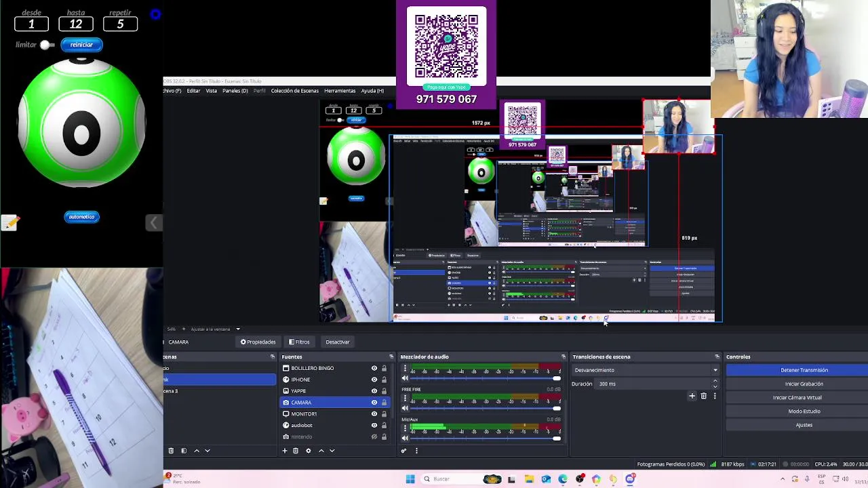Viewport: 868px width, 488px height.
Task: Toggle the lock on audiobot source
Action: [384, 426]
